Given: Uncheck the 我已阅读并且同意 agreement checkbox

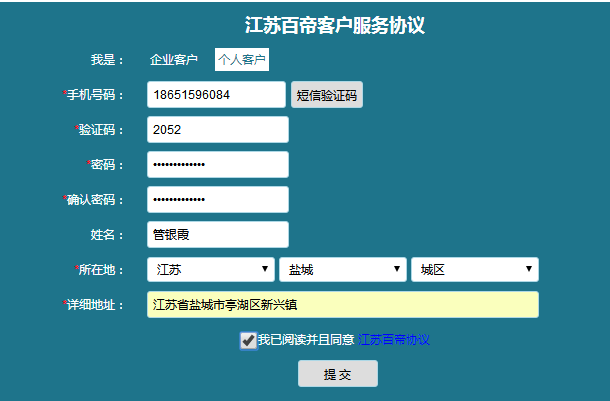Looking at the screenshot, I should click(248, 341).
